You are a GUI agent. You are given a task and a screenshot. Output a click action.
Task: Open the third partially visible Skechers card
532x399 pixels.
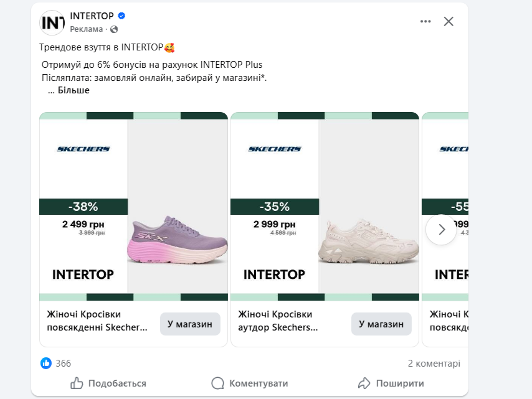coord(445,230)
